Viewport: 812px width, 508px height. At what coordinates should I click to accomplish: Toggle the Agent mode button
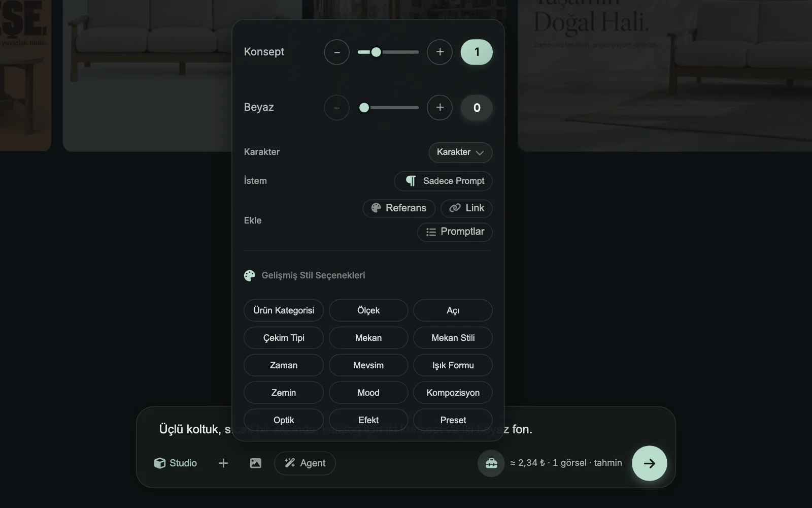tap(305, 463)
